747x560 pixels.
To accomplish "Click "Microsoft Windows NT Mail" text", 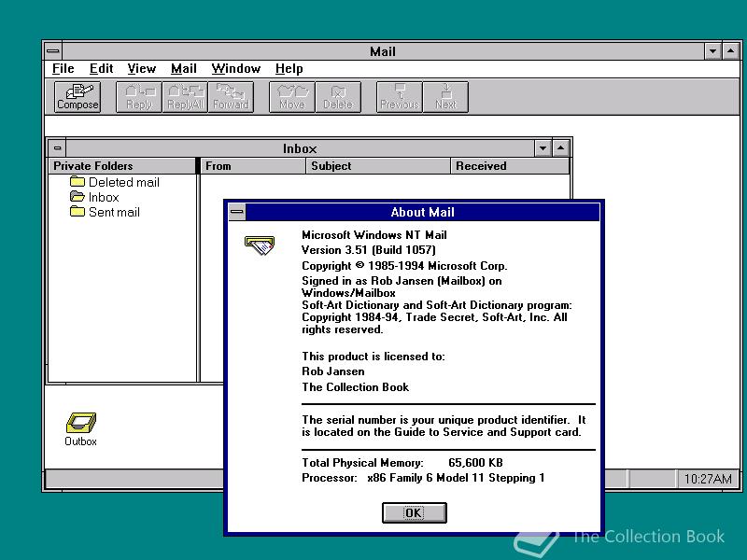I will point(374,235).
